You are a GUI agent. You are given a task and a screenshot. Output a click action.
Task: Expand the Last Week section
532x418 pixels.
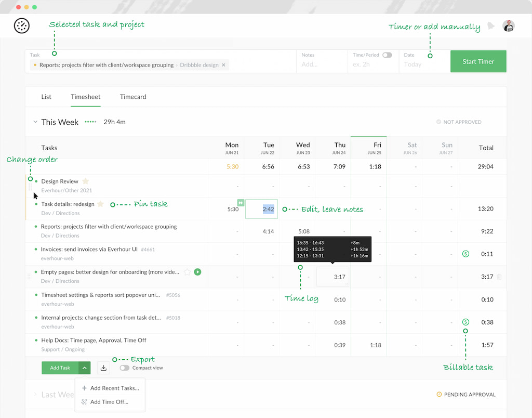pyautogui.click(x=35, y=394)
